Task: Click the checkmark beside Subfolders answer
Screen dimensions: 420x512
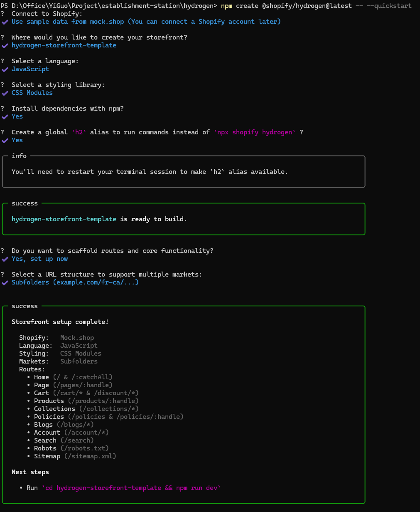Action: coord(5,282)
